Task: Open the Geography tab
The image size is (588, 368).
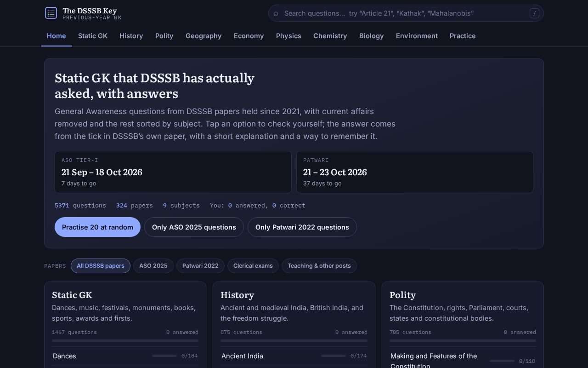Action: tap(204, 36)
